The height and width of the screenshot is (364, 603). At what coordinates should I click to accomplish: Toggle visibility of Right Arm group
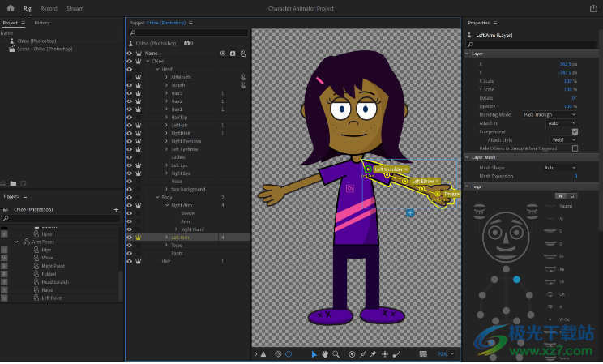tap(129, 205)
